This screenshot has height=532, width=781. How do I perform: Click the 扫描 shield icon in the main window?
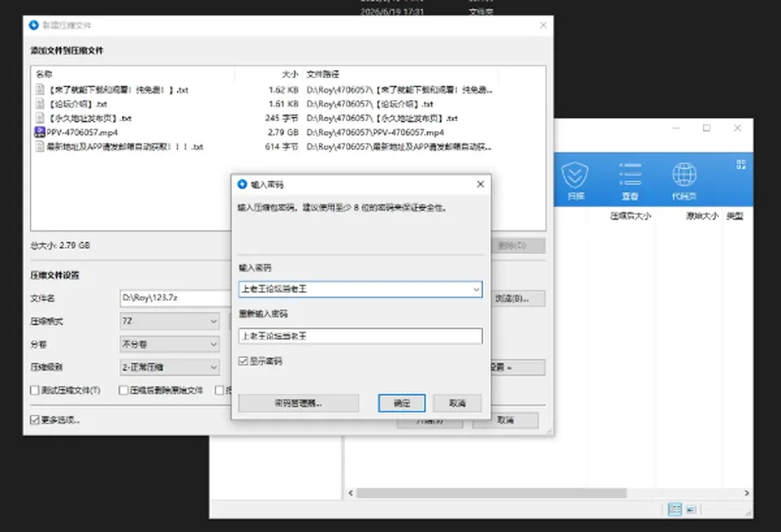point(575,175)
